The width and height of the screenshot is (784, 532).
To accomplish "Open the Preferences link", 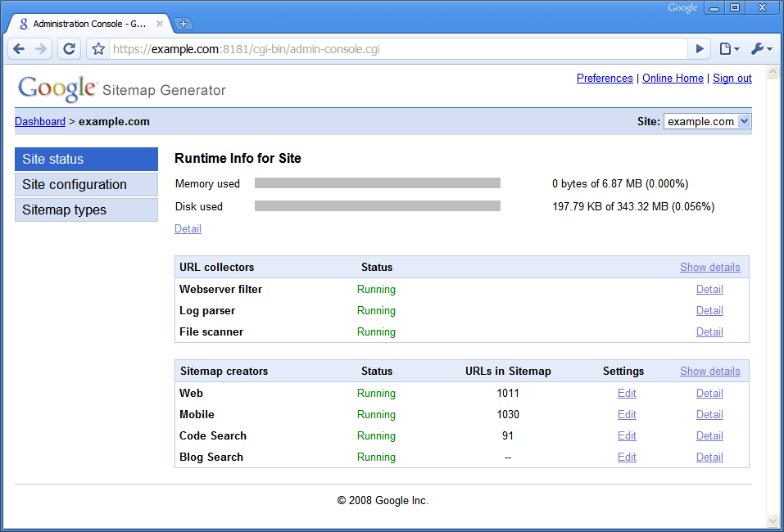I will tap(605, 78).
